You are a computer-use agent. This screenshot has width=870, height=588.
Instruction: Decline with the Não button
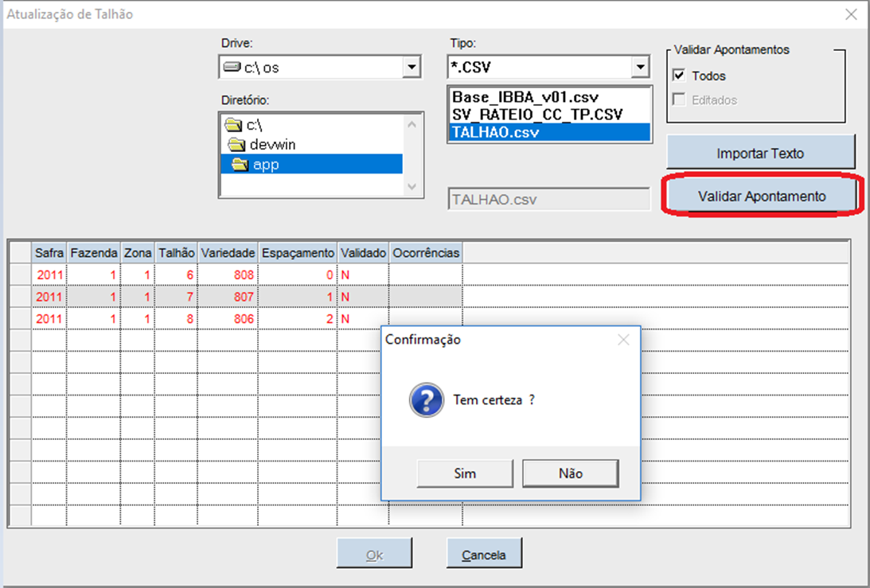570,473
